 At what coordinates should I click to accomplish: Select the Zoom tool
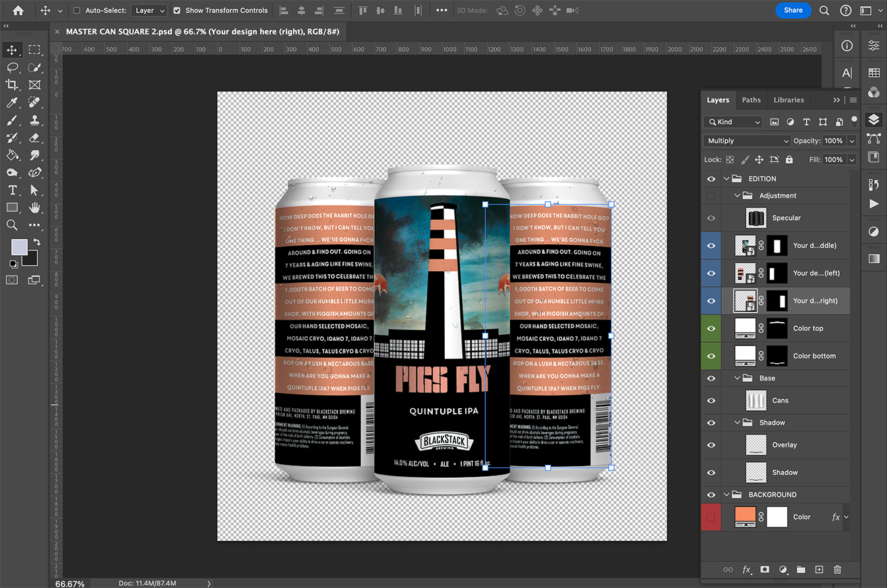click(x=12, y=225)
